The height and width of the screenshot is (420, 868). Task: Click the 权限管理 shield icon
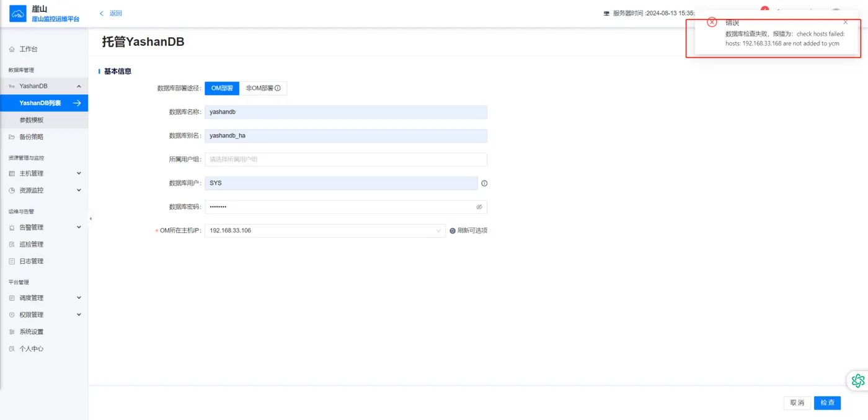12,315
